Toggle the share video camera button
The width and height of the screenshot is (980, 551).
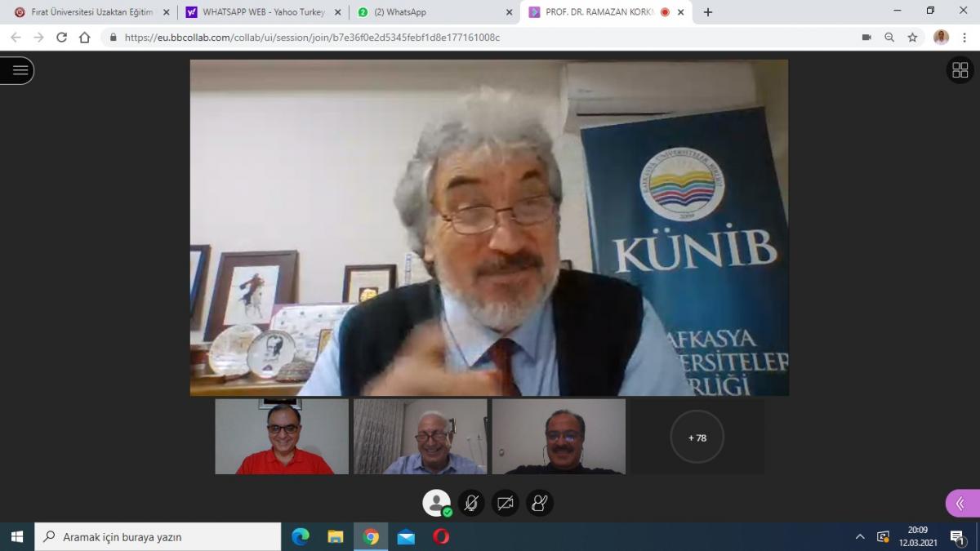(x=506, y=503)
